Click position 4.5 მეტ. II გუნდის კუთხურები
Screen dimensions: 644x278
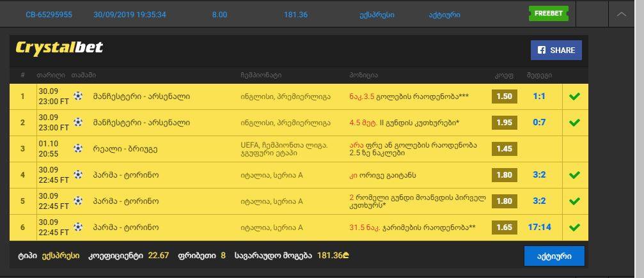(405, 122)
